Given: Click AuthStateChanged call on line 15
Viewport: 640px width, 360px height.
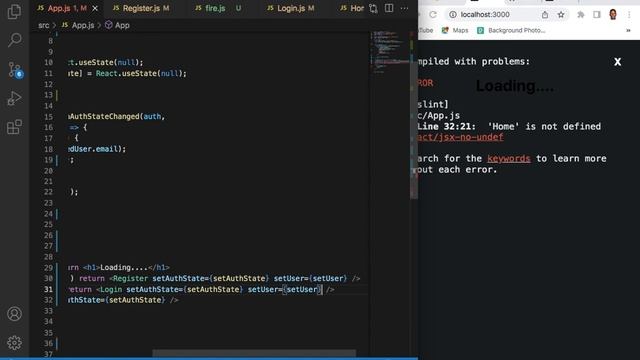Looking at the screenshot, I should (x=104, y=117).
